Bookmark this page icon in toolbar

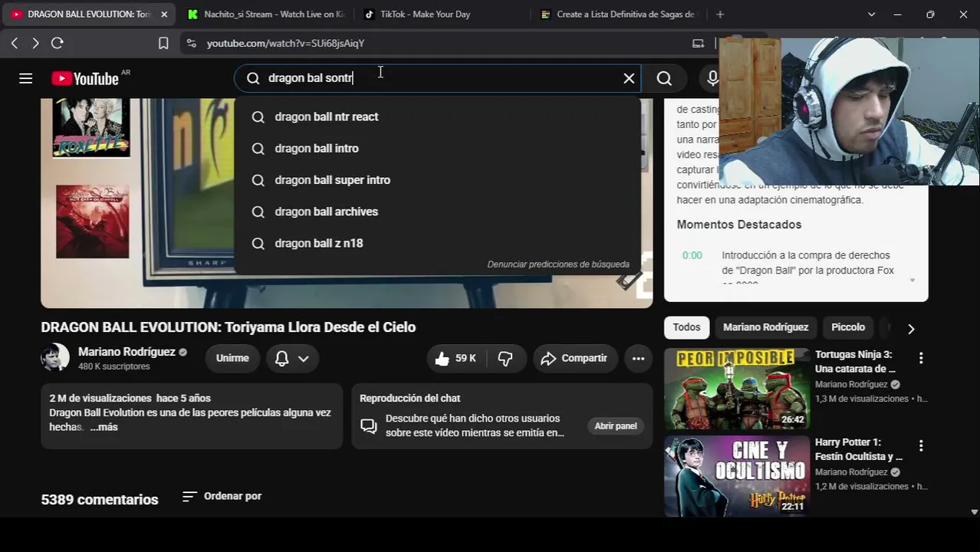click(x=163, y=44)
